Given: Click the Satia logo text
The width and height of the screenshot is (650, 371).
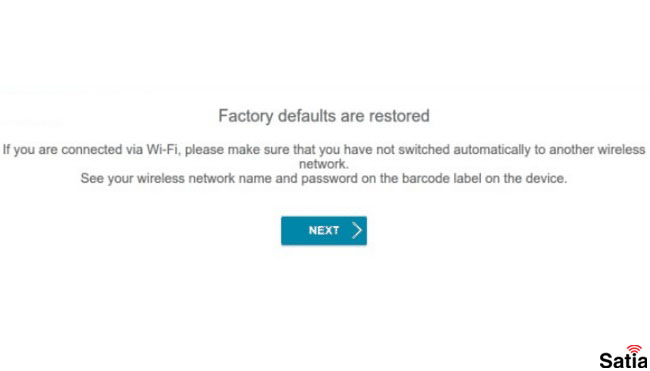Looking at the screenshot, I should coord(623,361).
